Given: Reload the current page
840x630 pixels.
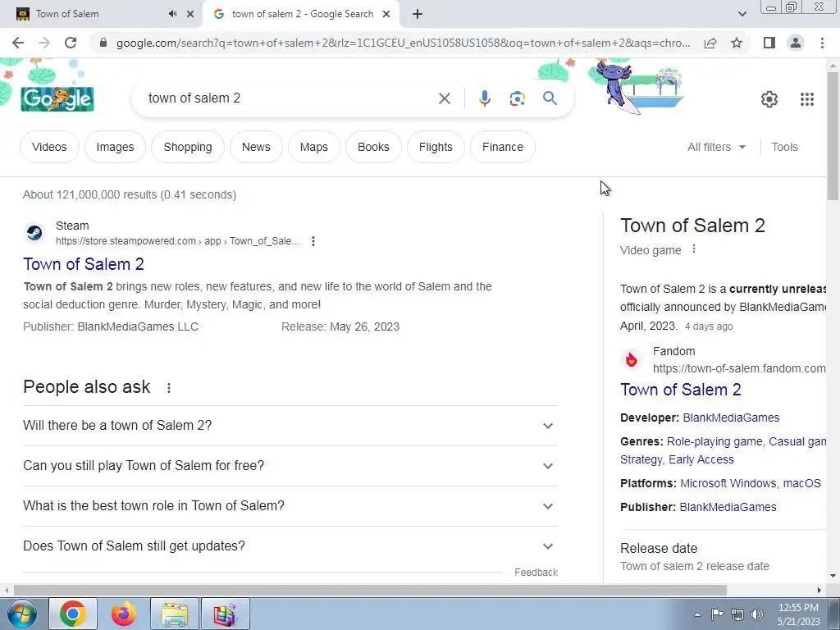Looking at the screenshot, I should pyautogui.click(x=71, y=43).
